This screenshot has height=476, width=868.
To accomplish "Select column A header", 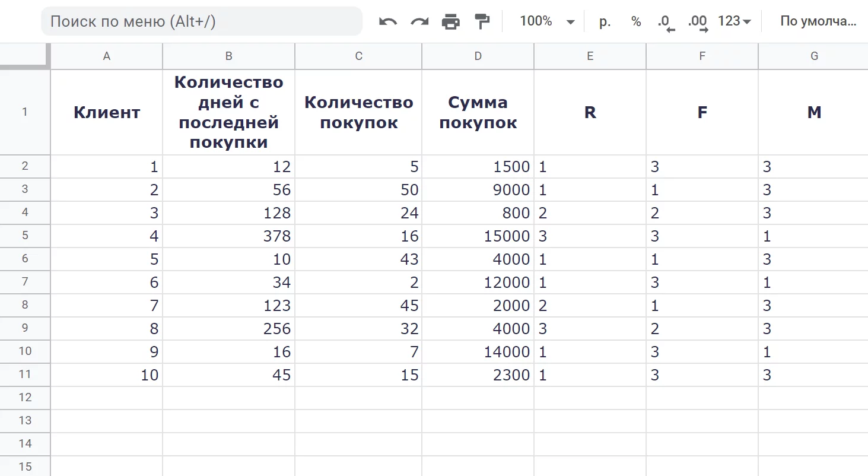I will [x=107, y=56].
